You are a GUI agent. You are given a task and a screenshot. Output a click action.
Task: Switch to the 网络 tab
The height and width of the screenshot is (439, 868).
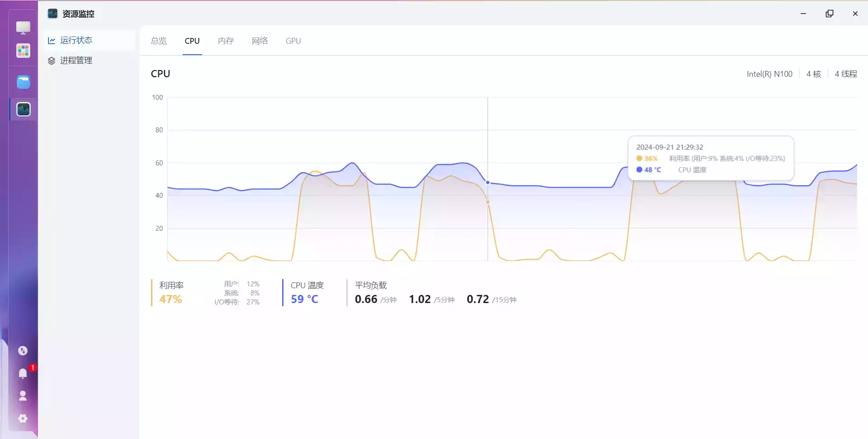(x=259, y=41)
